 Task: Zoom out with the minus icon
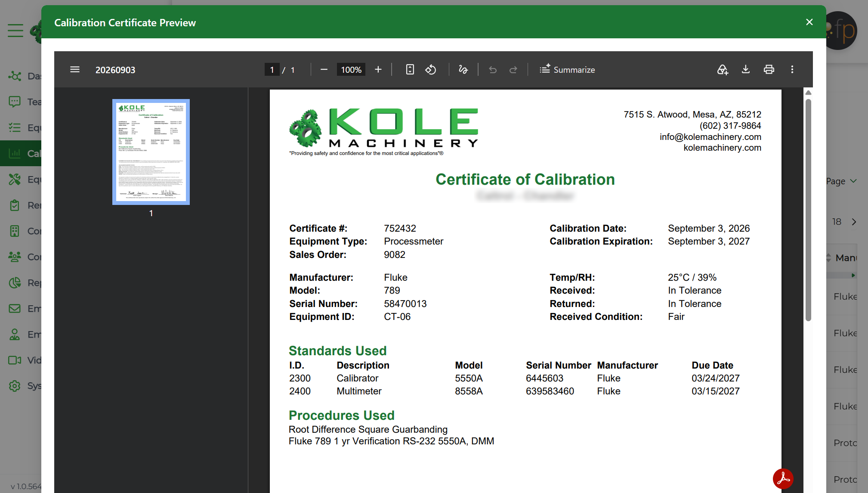pyautogui.click(x=324, y=69)
